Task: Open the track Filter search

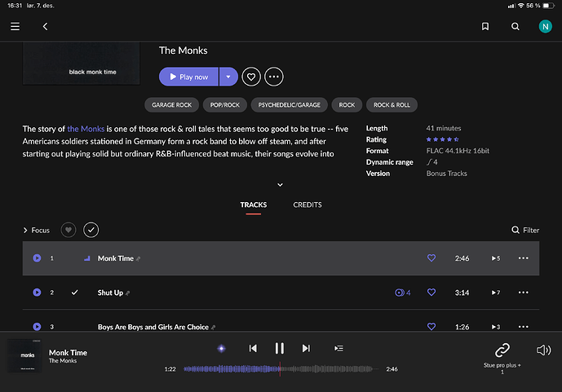Action: click(x=525, y=230)
